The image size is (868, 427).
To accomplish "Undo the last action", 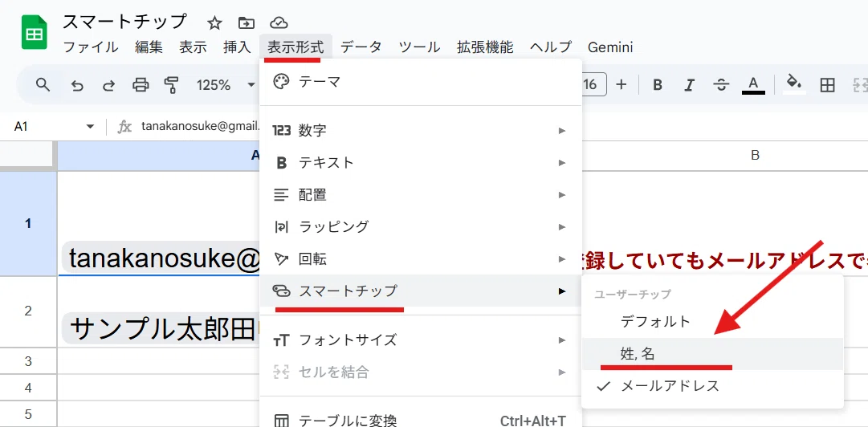I will (x=78, y=84).
